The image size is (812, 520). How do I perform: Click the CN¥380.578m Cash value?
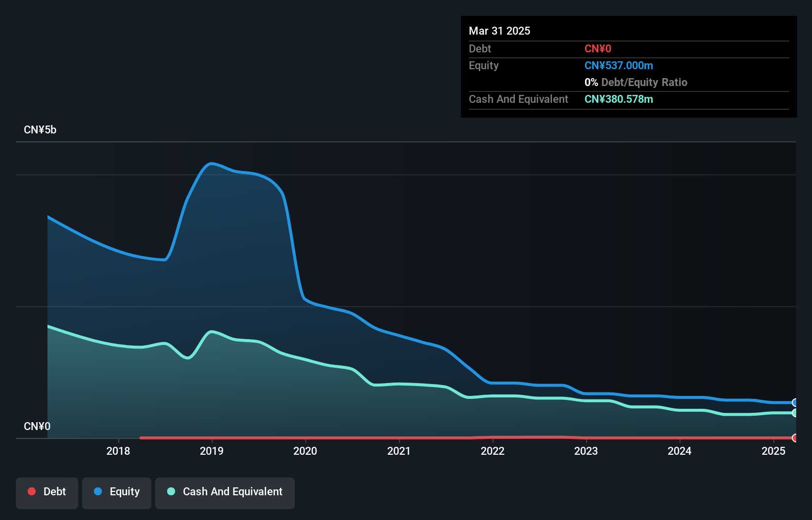coord(618,99)
